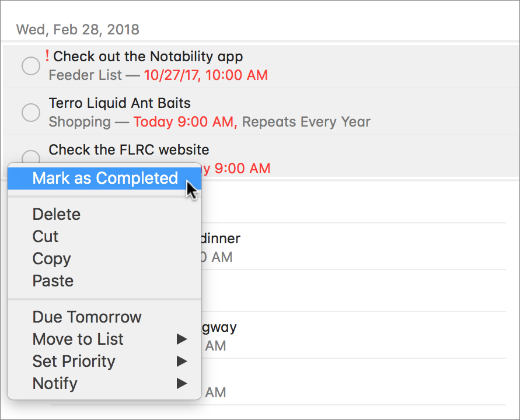Click the Wed, Feb 28, 2018 date header
This screenshot has width=520, height=420.
pyautogui.click(x=78, y=30)
